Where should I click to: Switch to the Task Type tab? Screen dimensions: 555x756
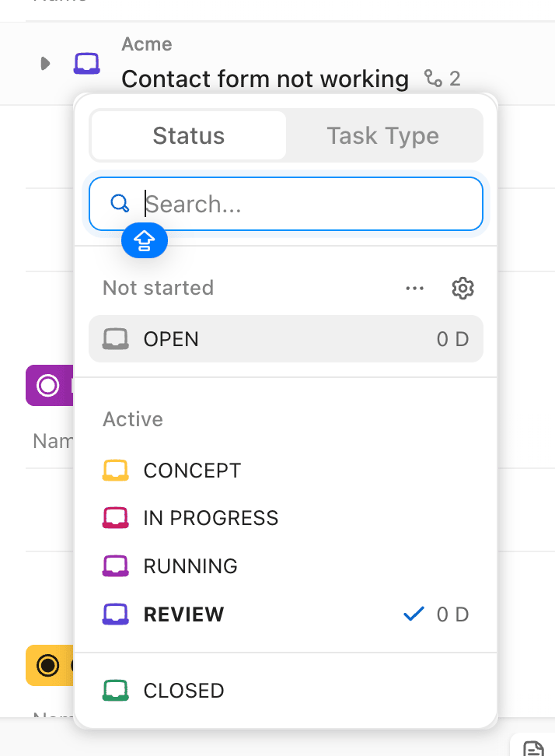click(x=383, y=135)
